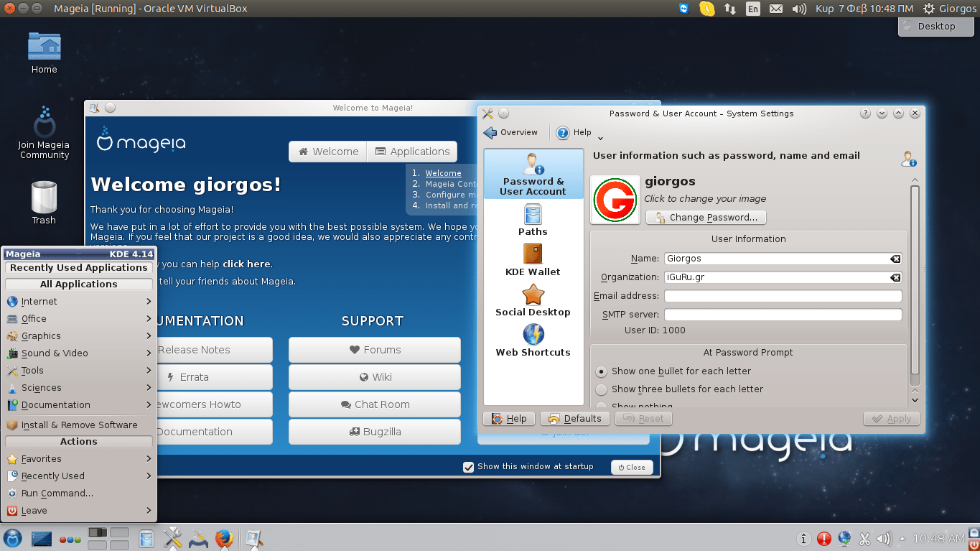Open Install & Remove Software menu entry
This screenshot has width=980, height=551.
tap(79, 425)
